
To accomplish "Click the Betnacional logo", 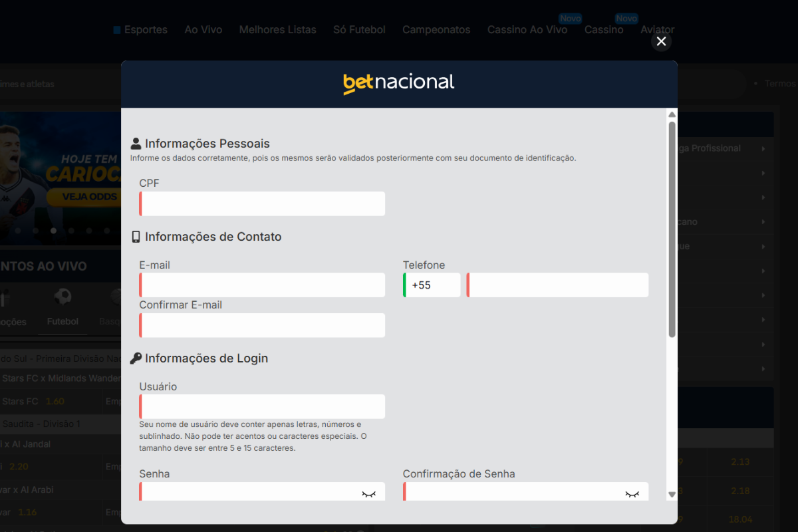I will coord(399,82).
